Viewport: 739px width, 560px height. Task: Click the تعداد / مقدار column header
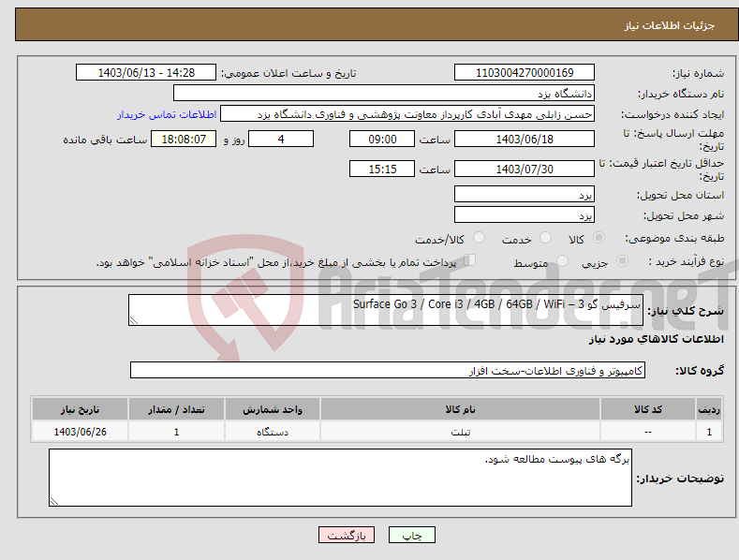click(176, 409)
